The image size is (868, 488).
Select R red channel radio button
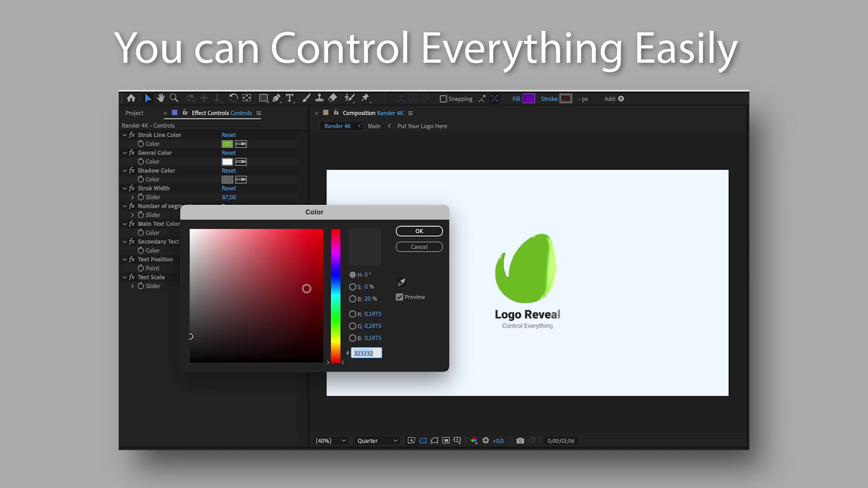pyautogui.click(x=353, y=314)
